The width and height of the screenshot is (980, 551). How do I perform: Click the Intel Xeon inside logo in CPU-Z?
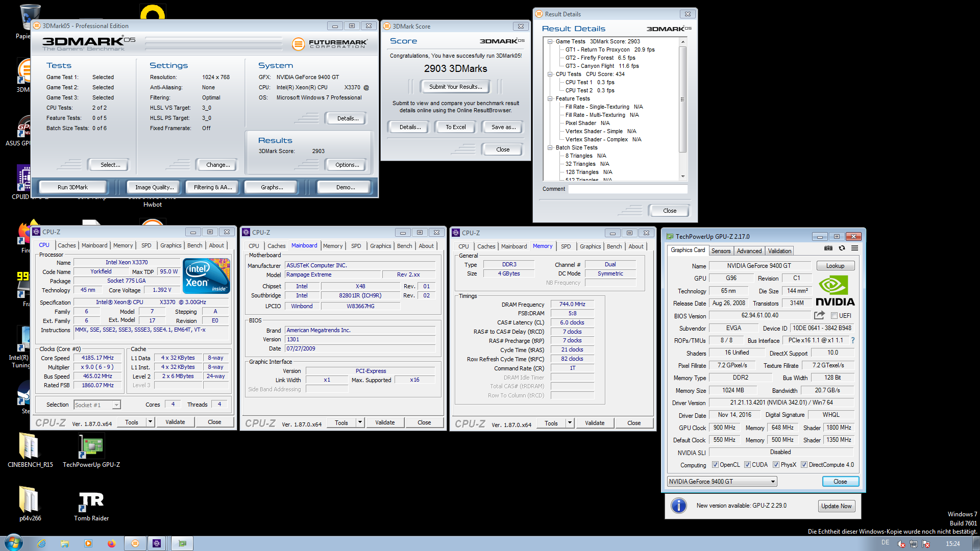206,275
